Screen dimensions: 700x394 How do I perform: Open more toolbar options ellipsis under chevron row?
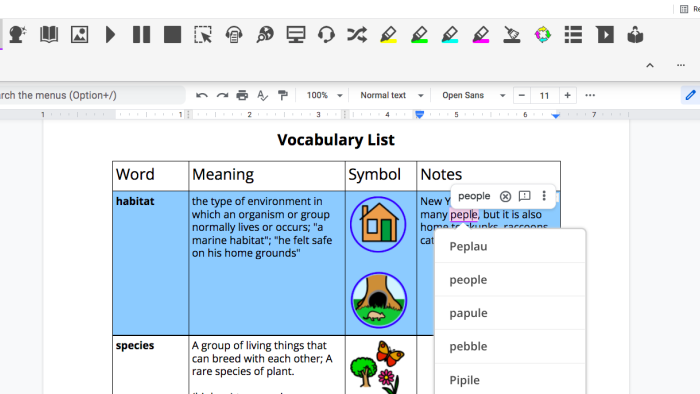pyautogui.click(x=681, y=65)
